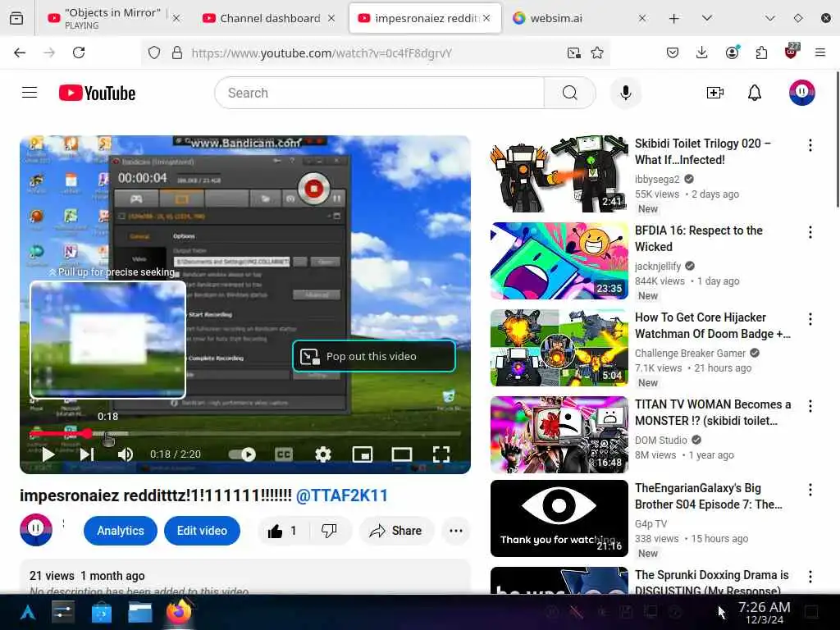Screen dimensions: 840x630
Task: Open options menu for Core Hijacker video
Action: click(x=810, y=319)
